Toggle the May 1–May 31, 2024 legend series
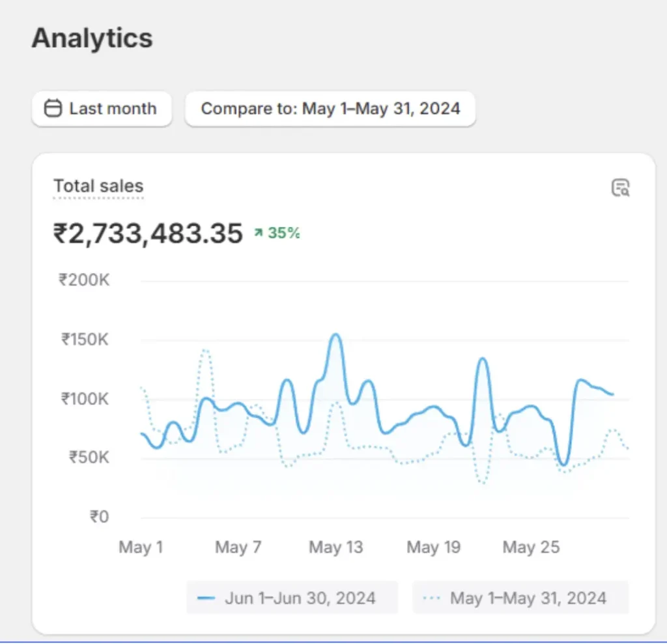 pos(520,598)
